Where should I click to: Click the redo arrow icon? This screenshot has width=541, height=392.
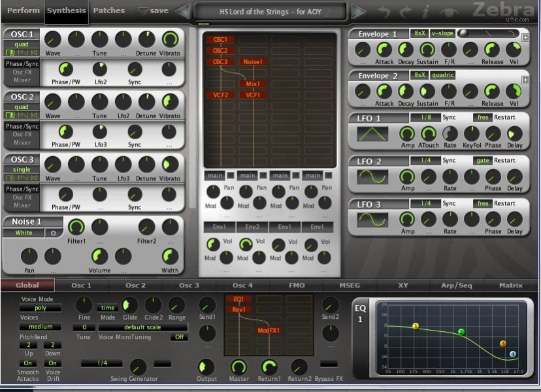[x=406, y=12]
